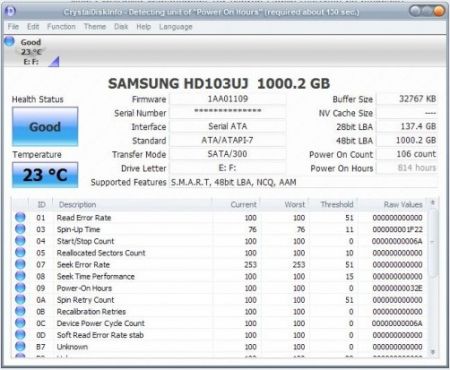Image resolution: width=450 pixels, height=370 pixels.
Task: Click the status orb beside Spin-Up Time
Action: [20, 229]
